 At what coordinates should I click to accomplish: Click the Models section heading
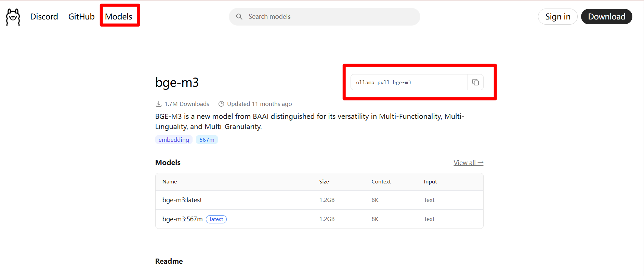click(x=168, y=163)
